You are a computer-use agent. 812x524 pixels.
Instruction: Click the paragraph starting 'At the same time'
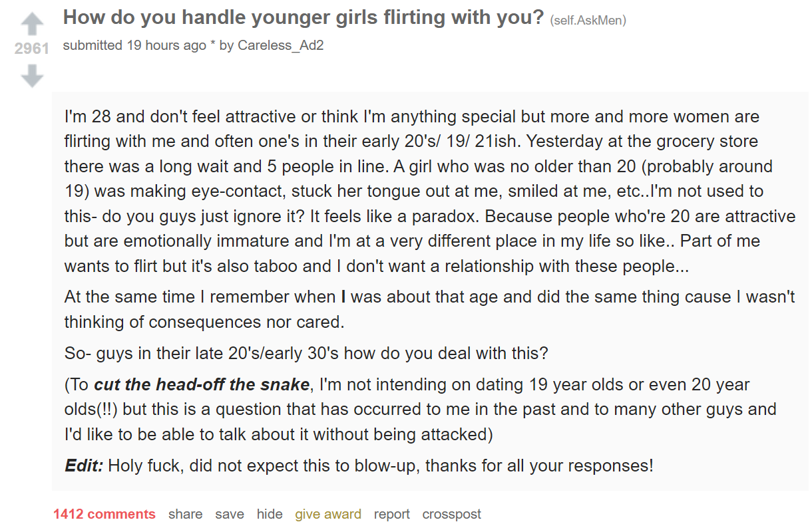coord(430,309)
